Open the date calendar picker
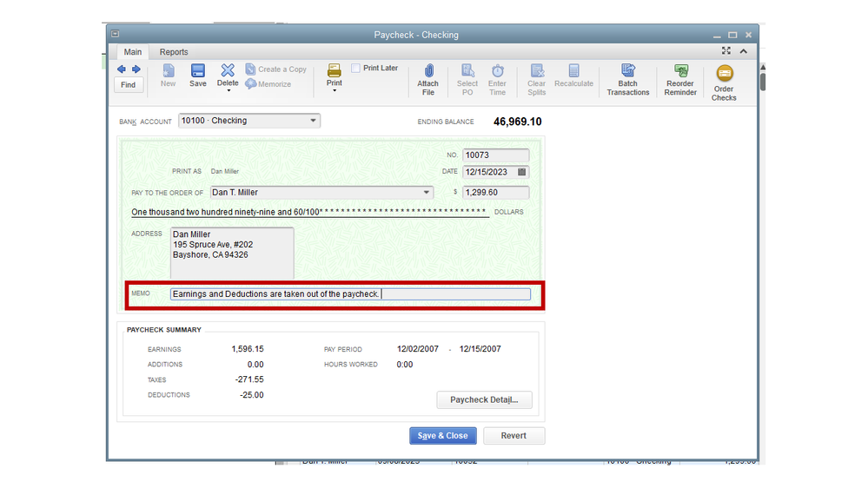The width and height of the screenshot is (868, 488). tap(522, 172)
